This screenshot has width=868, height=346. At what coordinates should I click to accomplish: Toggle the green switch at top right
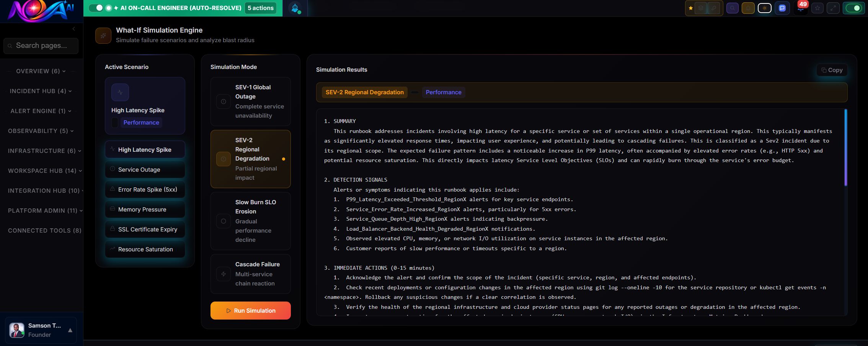click(x=853, y=8)
